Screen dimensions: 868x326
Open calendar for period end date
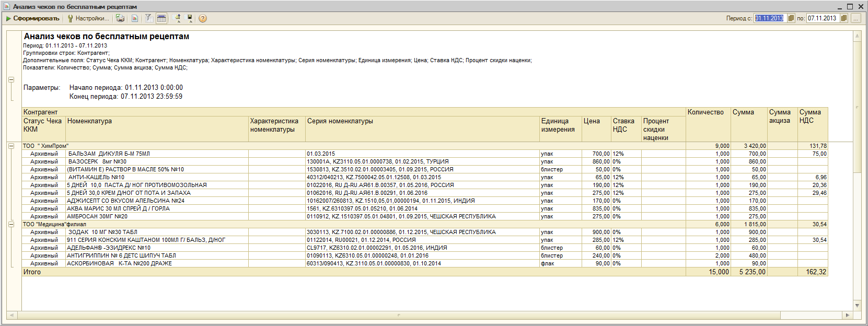click(x=843, y=18)
